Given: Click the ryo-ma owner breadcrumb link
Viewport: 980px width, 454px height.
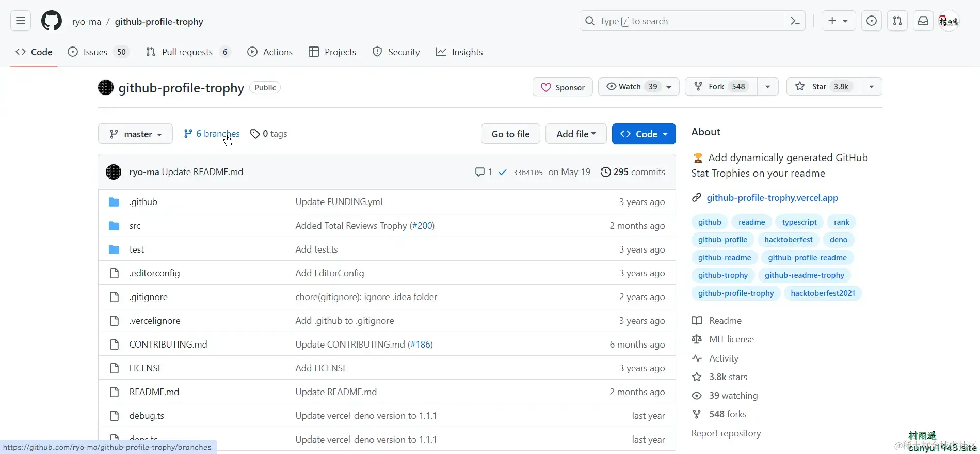Looking at the screenshot, I should coord(87,22).
